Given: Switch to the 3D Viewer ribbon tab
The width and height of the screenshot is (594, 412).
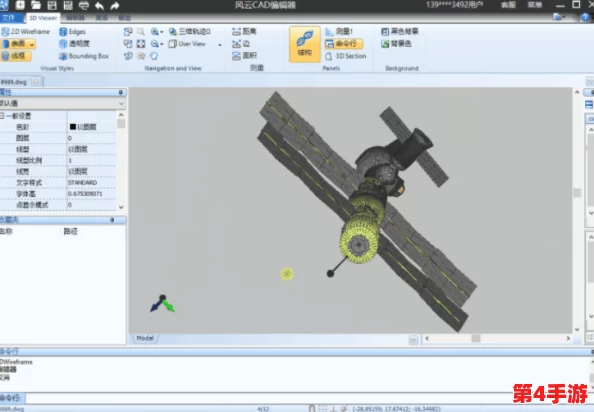Looking at the screenshot, I should point(43,18).
